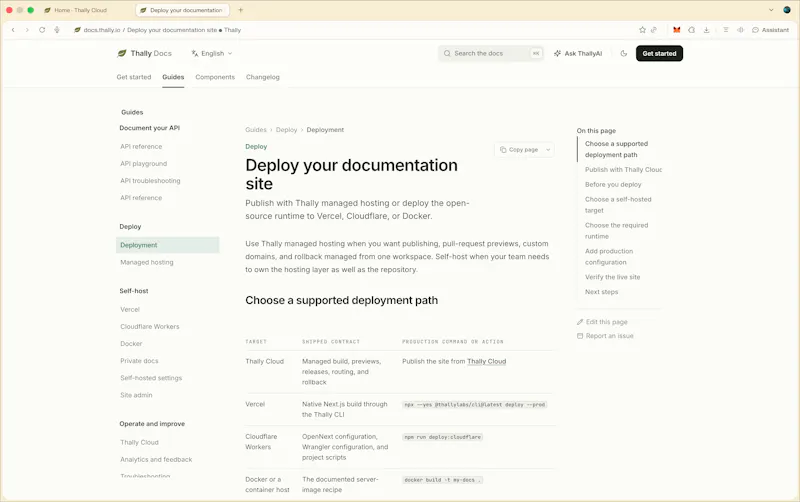Click the Guides breadcrumb
The image size is (800, 502).
coord(256,130)
